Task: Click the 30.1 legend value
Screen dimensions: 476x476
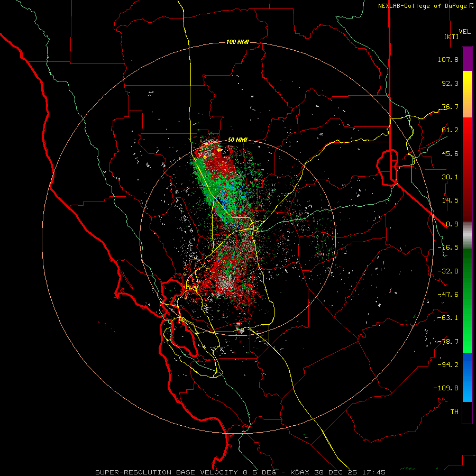Action: point(450,177)
